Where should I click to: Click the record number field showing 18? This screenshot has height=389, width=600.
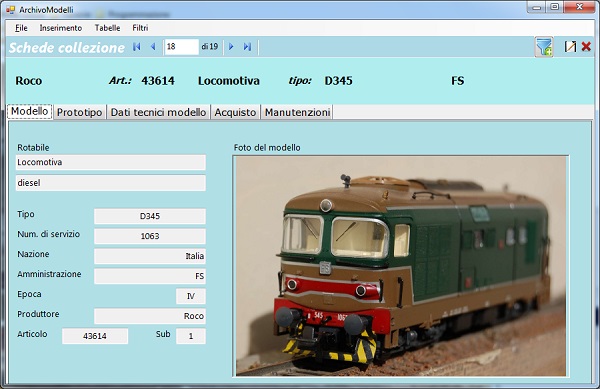(x=181, y=47)
